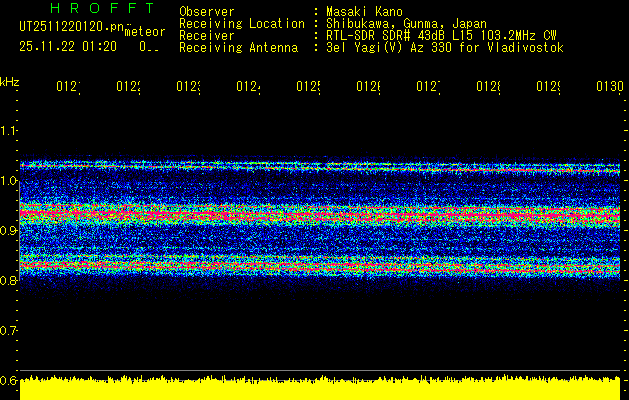
Task: Click the 0.7 frequency axis label
Action: [9, 330]
